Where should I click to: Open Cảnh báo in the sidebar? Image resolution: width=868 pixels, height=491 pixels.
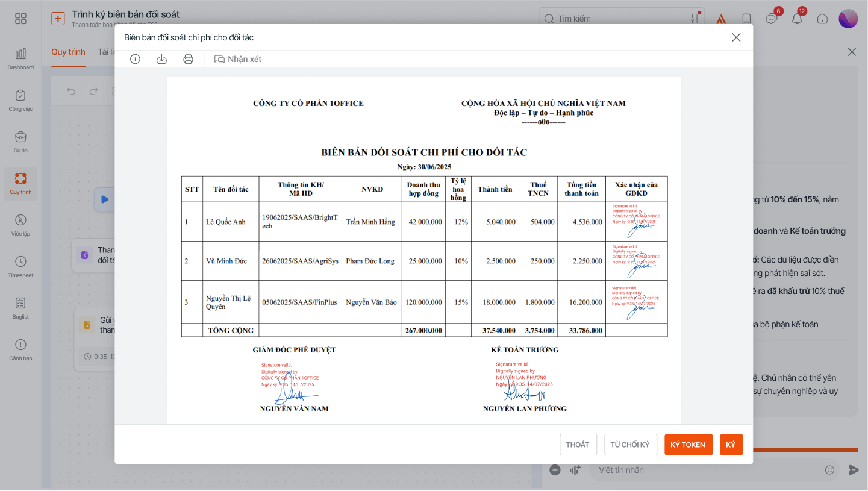coord(20,349)
